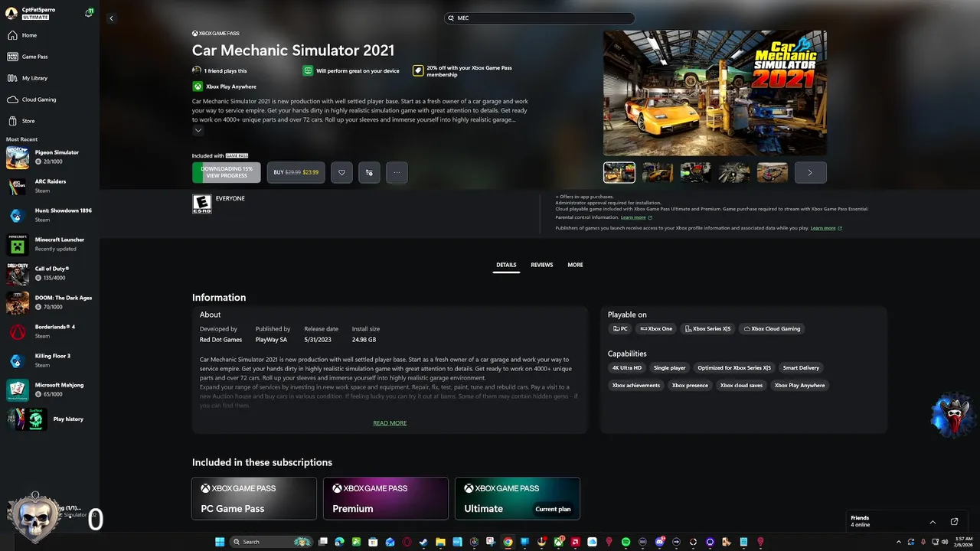Open the Premium subscription card
The height and width of the screenshot is (551, 980).
pos(386,499)
